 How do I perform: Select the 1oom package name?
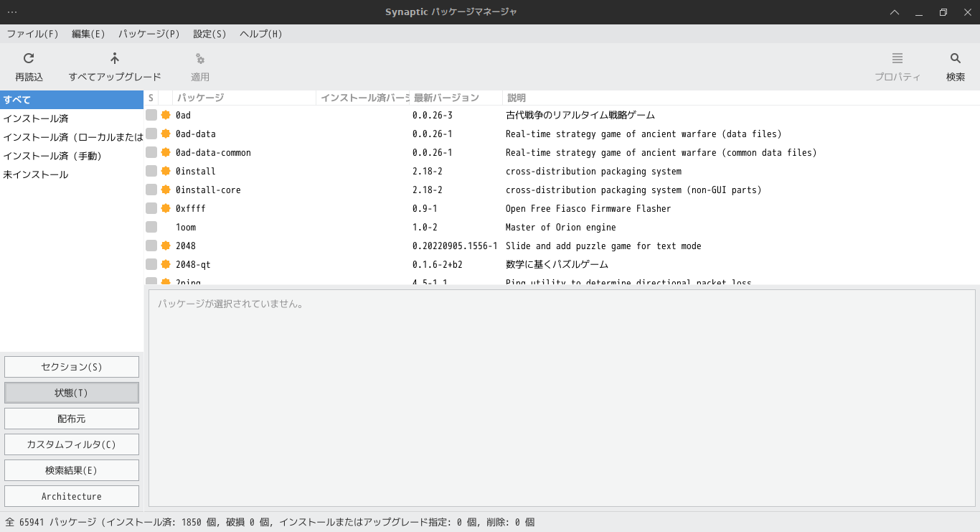(x=186, y=227)
